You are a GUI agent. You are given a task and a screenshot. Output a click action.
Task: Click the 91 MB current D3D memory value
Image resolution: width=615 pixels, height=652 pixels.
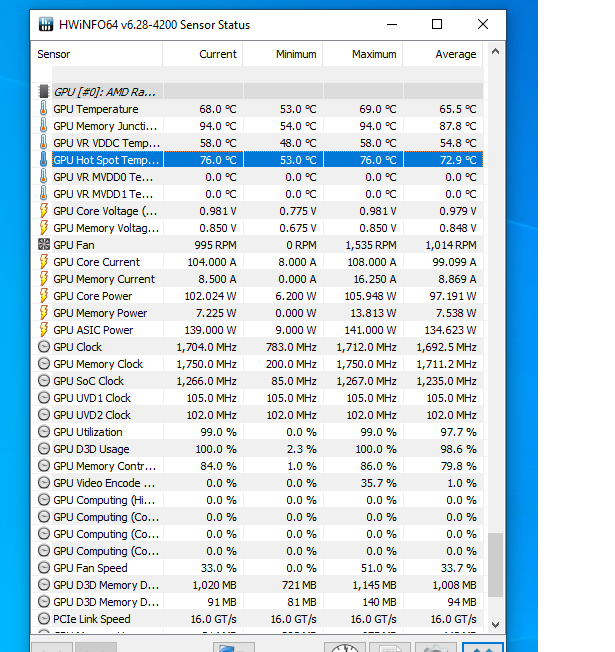pyautogui.click(x=222, y=602)
